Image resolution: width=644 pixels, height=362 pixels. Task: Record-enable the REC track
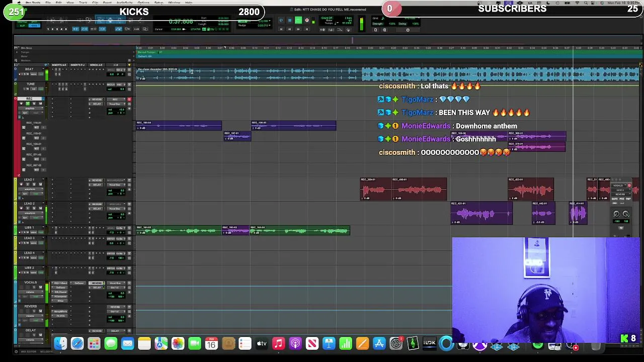tap(21, 104)
